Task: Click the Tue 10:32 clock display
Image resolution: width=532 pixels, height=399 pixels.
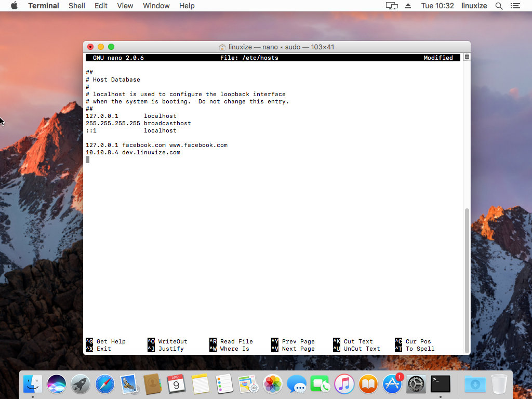Action: pos(437,6)
